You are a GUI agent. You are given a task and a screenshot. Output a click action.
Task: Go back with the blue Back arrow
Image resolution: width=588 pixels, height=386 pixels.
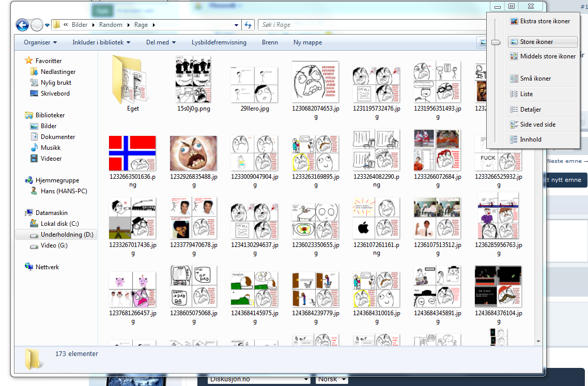tap(23, 25)
